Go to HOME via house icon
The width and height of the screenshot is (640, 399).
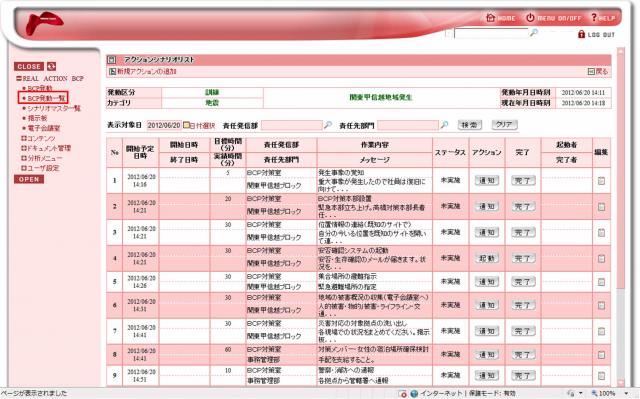[490, 18]
